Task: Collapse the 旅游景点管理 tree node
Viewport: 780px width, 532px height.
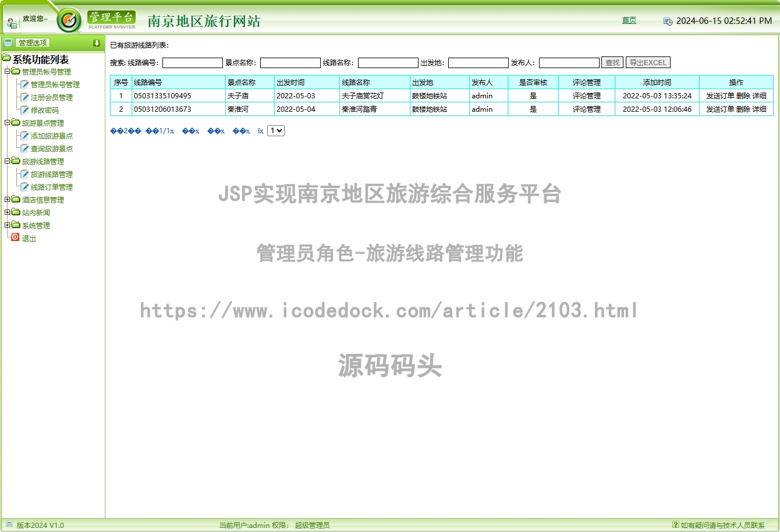Action: tap(7, 123)
